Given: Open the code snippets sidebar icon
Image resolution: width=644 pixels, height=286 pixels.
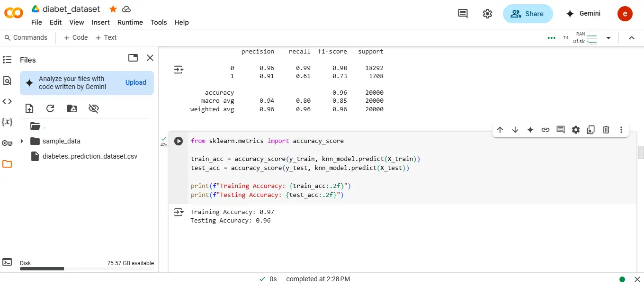Looking at the screenshot, I should pos(7,101).
